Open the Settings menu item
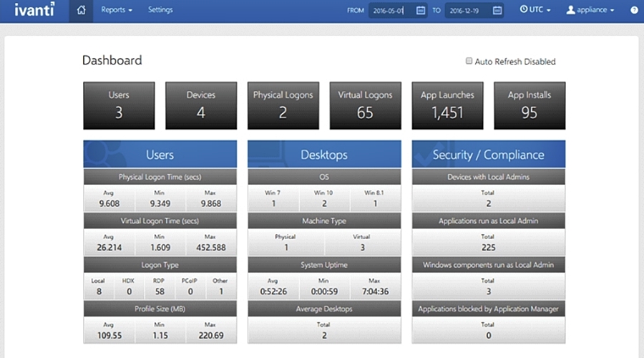The image size is (644, 358). pyautogui.click(x=160, y=10)
